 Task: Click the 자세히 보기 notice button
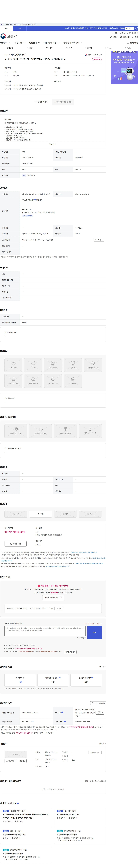130,28
